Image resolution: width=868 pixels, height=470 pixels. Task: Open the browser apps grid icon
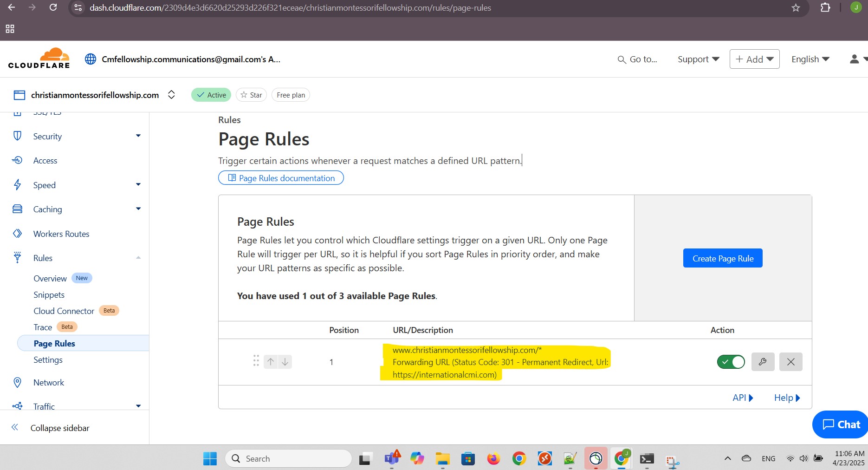(10, 29)
